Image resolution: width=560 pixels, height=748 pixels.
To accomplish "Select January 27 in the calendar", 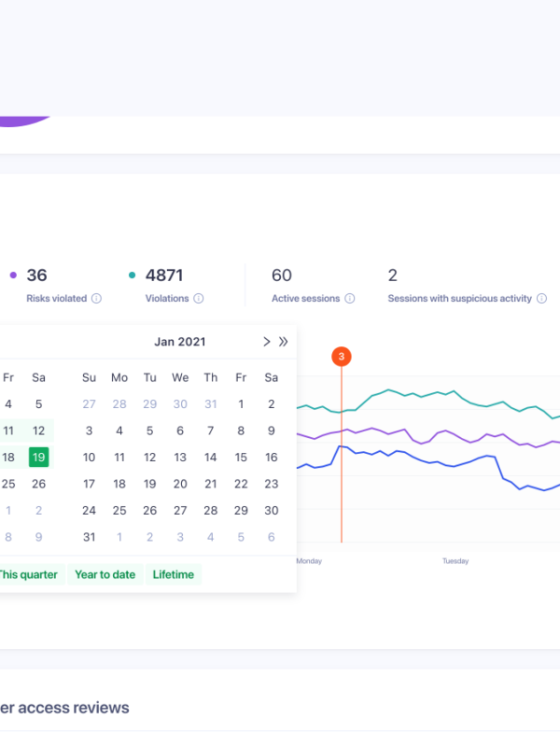I will [180, 511].
